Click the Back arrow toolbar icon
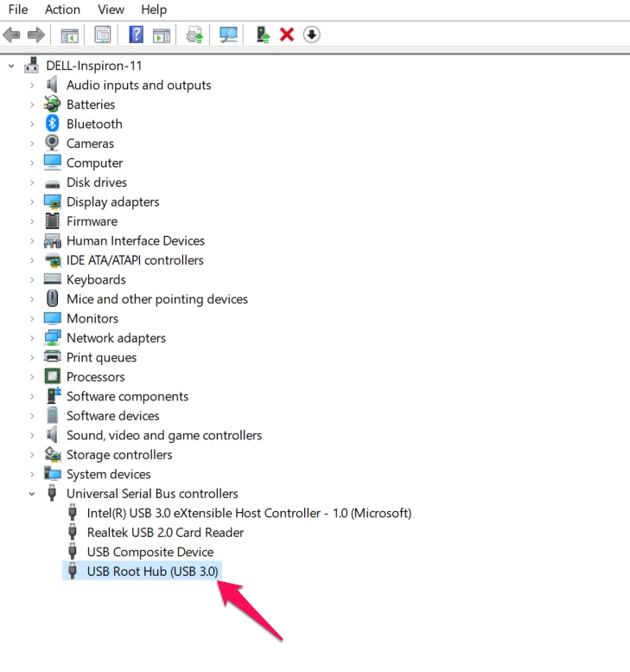The height and width of the screenshot is (672, 630). [x=11, y=35]
